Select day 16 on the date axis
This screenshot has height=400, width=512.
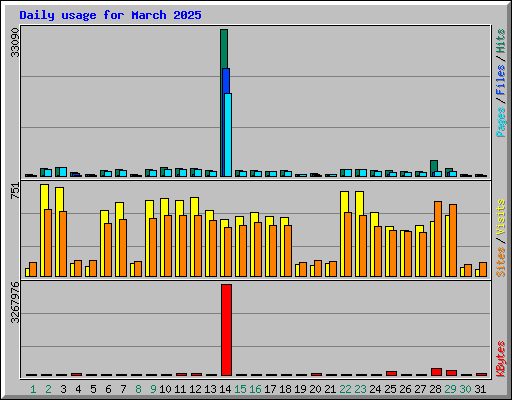255,389
